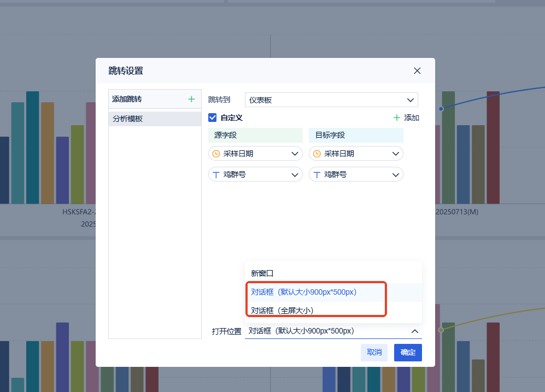Image resolution: width=545 pixels, height=392 pixels.
Task: Expand the source field 鸡群号 dropdown arrow
Action: [295, 174]
